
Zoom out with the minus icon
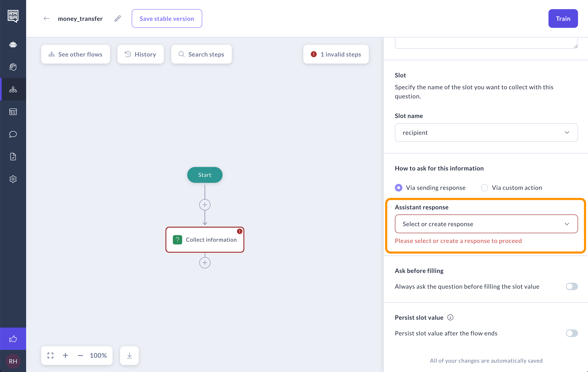coord(80,355)
